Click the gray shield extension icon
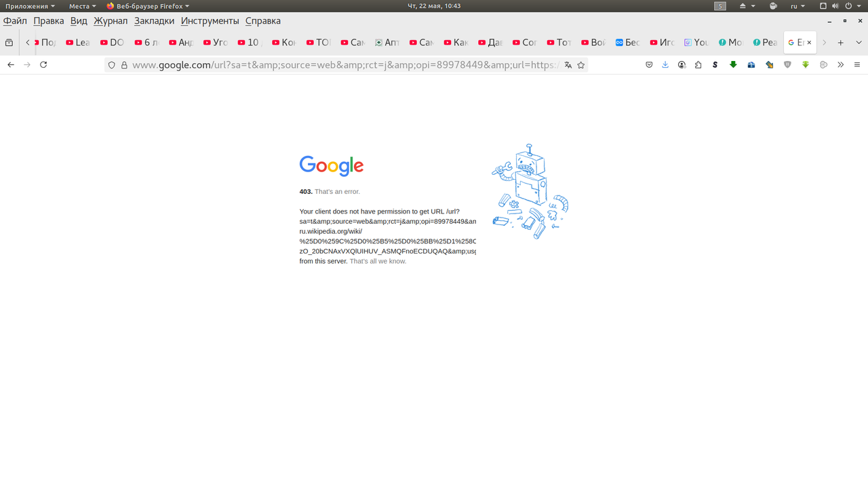868x488 pixels. coord(787,65)
